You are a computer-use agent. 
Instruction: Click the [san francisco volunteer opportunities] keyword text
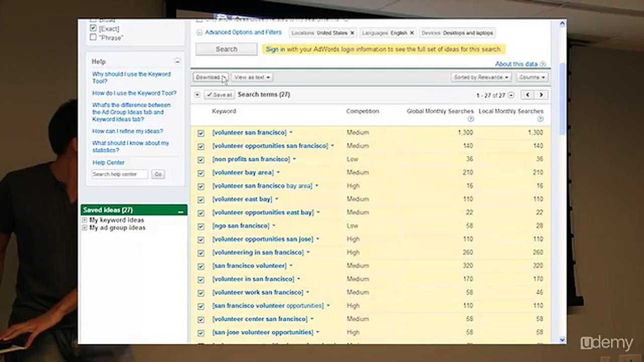tap(268, 306)
